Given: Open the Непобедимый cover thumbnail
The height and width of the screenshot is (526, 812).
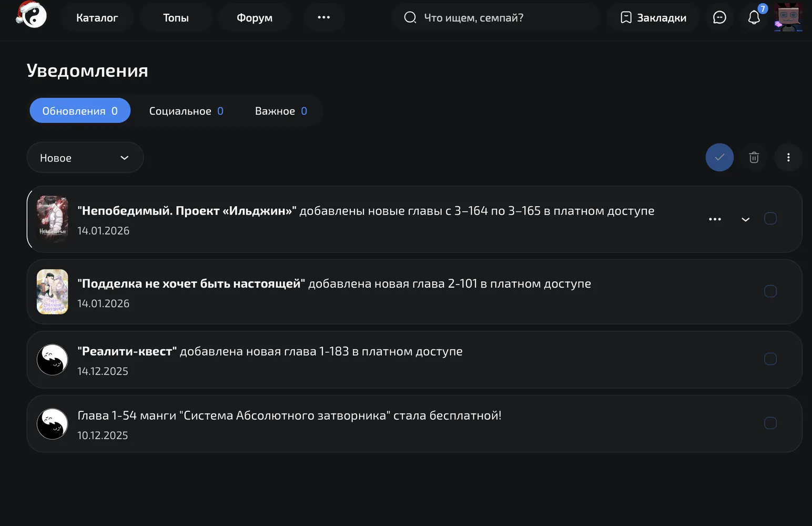Looking at the screenshot, I should click(x=52, y=219).
